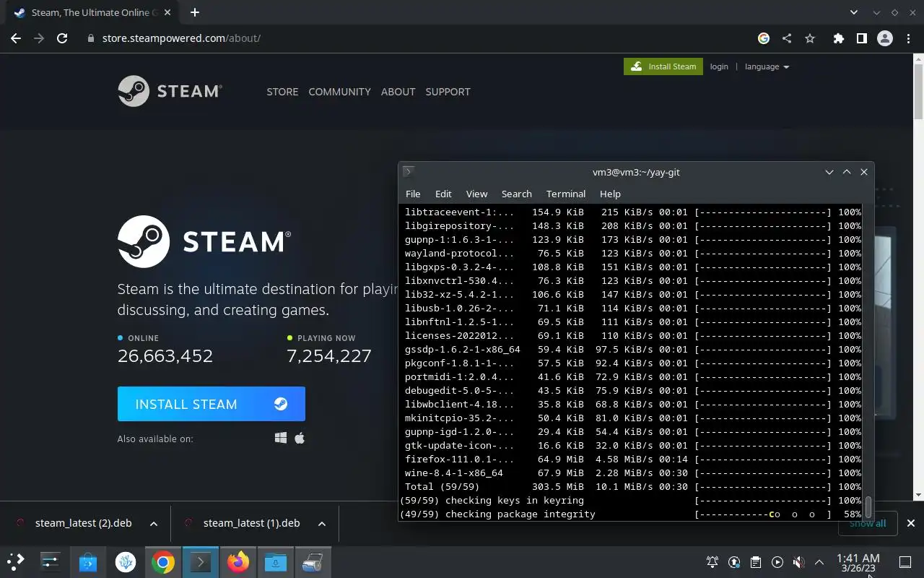Click the green Install Steam header button

pos(663,66)
